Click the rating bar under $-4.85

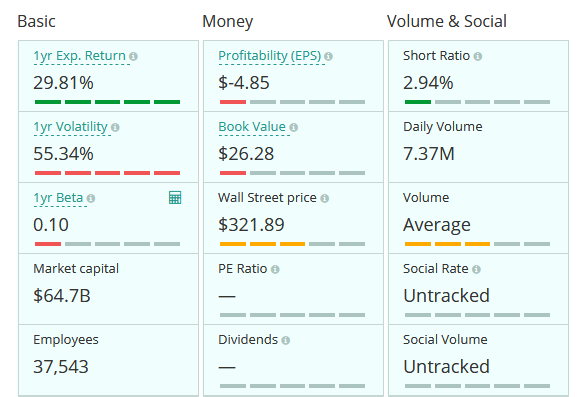tap(292, 102)
